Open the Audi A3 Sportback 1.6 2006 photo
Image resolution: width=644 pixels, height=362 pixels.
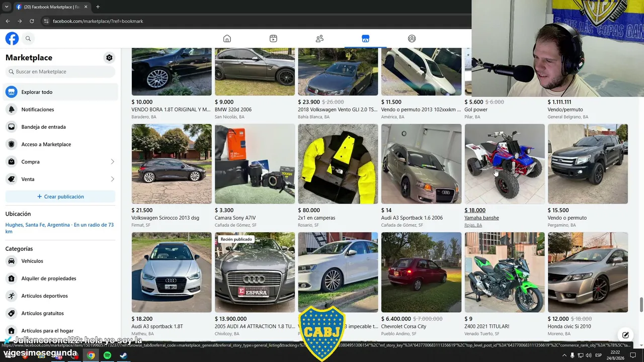pos(422,164)
